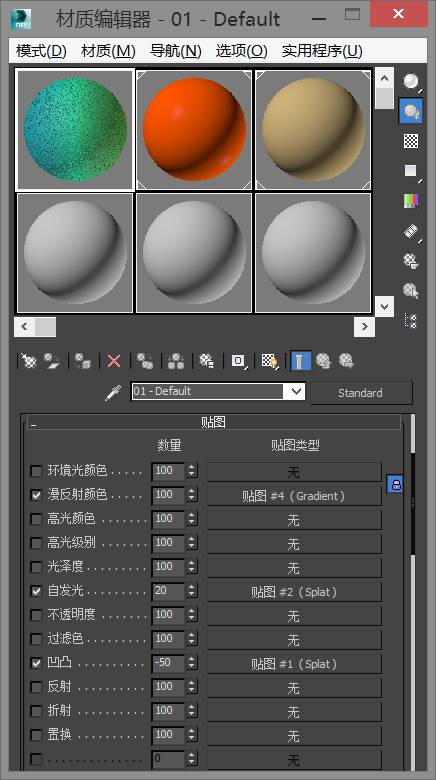Pick material from object eyedropper
The width and height of the screenshot is (436, 780).
point(113,392)
